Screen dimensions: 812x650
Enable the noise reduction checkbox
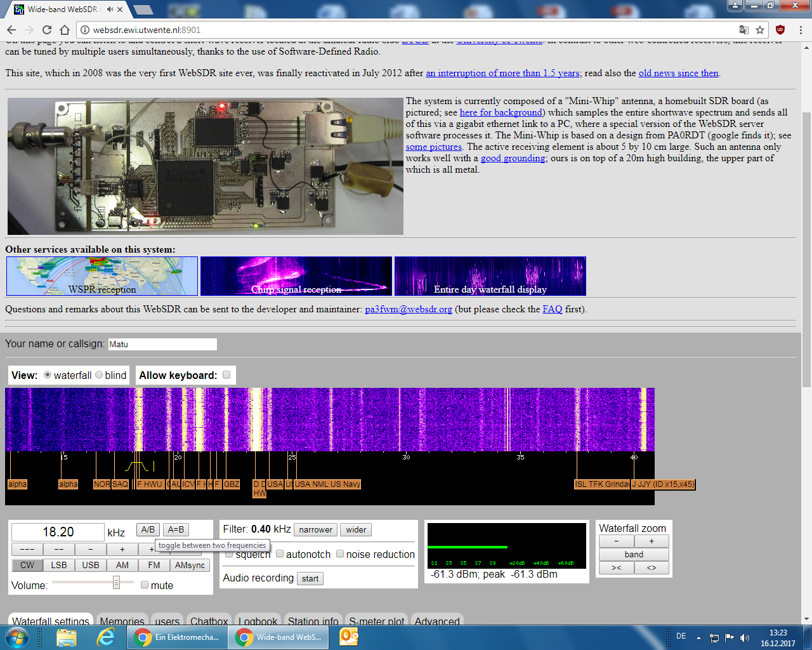340,554
